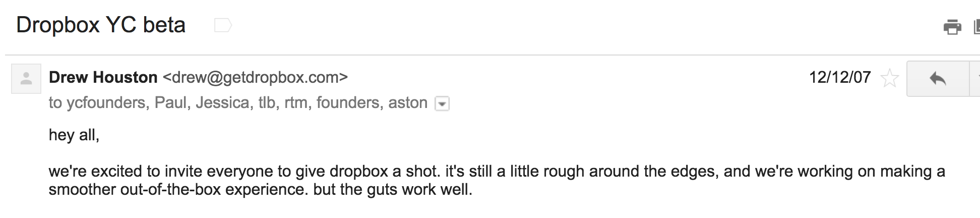980x218 pixels.
Task: Select recipient Jessica
Action: point(222,103)
